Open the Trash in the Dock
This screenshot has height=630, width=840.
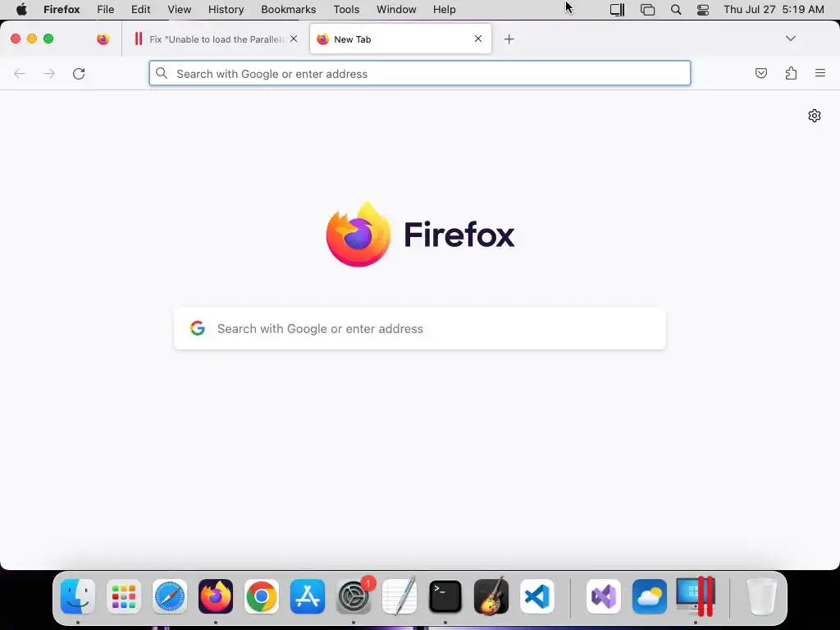(761, 596)
